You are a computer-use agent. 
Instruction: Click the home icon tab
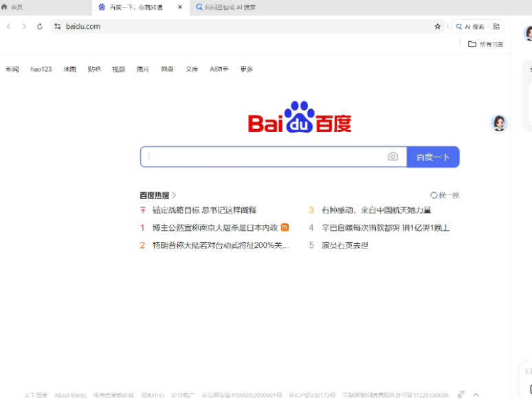[12, 7]
